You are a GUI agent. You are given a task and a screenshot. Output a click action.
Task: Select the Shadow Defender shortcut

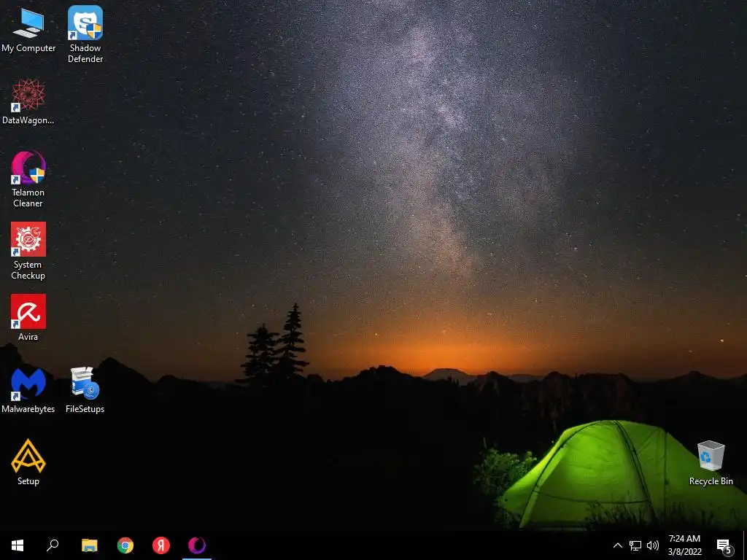pyautogui.click(x=85, y=34)
